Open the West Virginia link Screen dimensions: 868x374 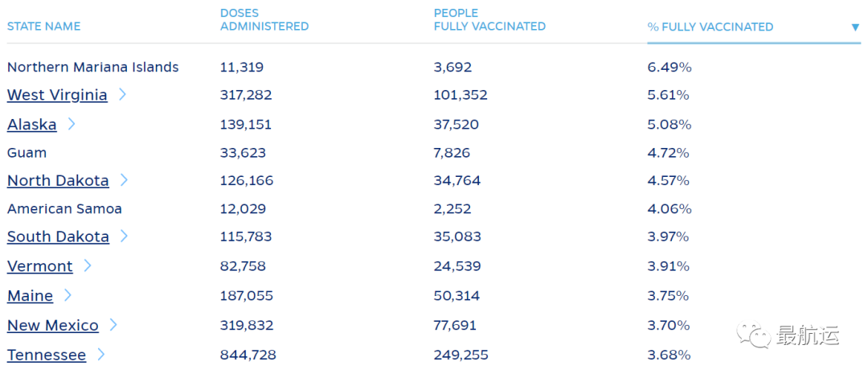coord(57,95)
